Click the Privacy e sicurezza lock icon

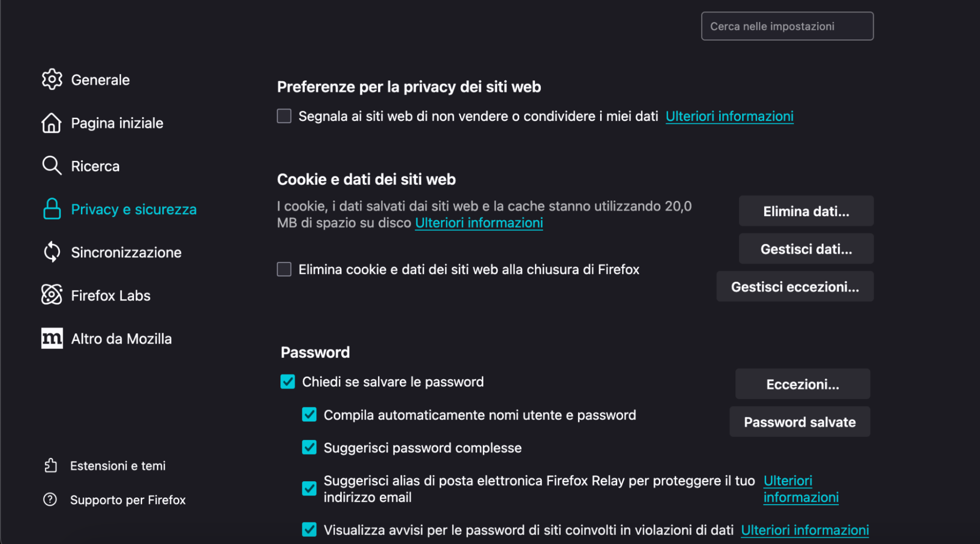pyautogui.click(x=51, y=209)
